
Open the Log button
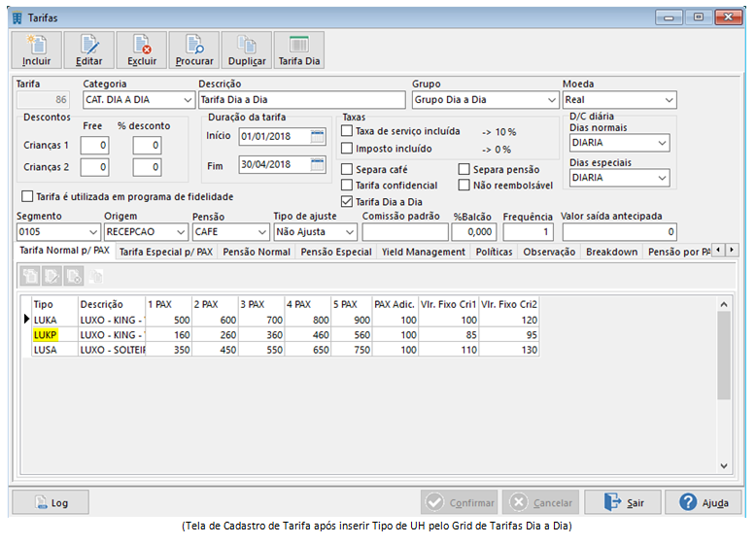click(50, 502)
